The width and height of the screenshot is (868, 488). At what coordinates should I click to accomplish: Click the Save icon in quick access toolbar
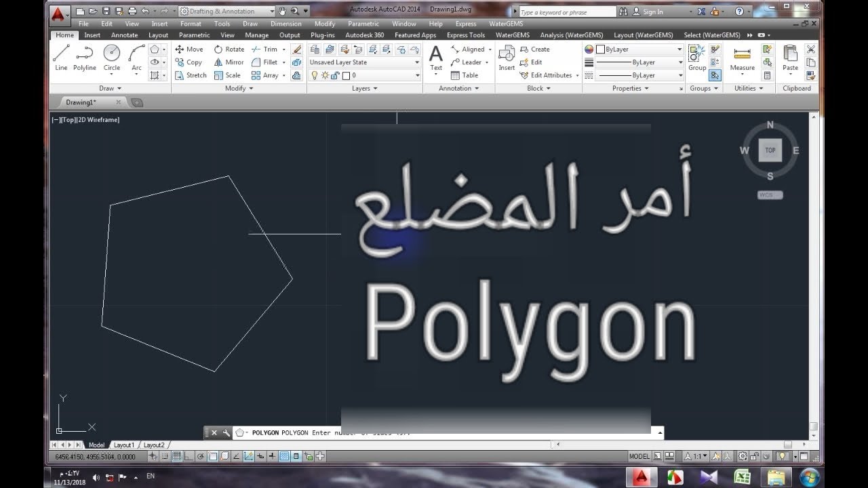106,12
